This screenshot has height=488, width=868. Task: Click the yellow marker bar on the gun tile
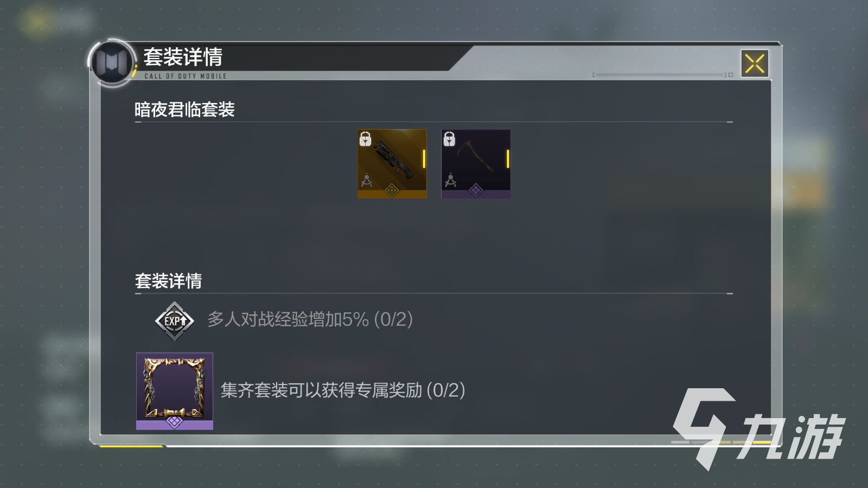pyautogui.click(x=424, y=159)
